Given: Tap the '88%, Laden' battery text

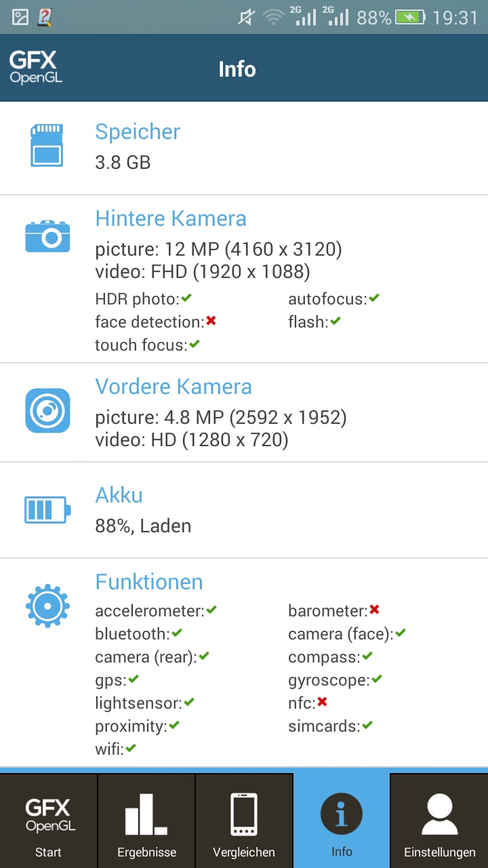Looking at the screenshot, I should [x=143, y=526].
